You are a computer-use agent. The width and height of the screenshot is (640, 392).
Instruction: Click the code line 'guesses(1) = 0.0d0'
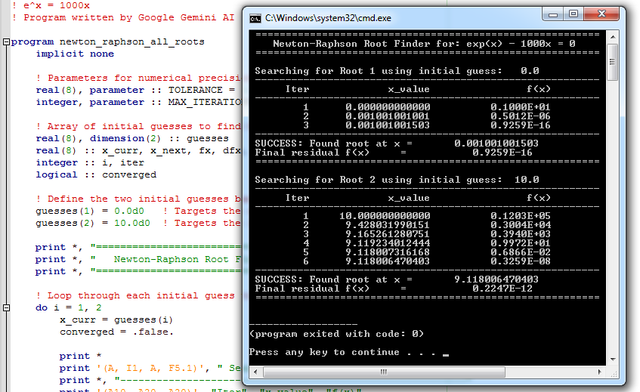click(x=90, y=211)
